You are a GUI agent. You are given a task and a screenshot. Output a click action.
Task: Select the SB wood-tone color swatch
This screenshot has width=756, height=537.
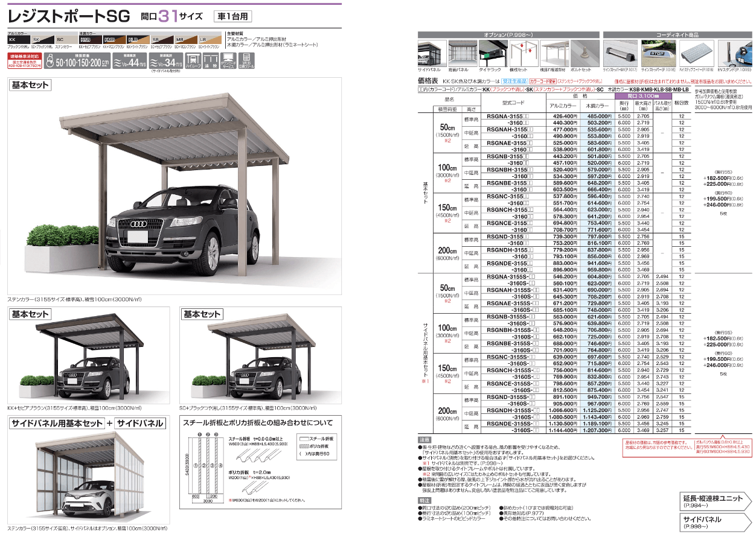(162, 39)
